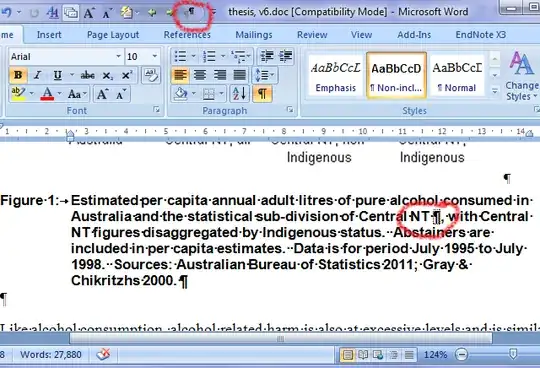This screenshot has width=540, height=368.
Task: Open highlight color dropdown arrow
Action: point(31,94)
